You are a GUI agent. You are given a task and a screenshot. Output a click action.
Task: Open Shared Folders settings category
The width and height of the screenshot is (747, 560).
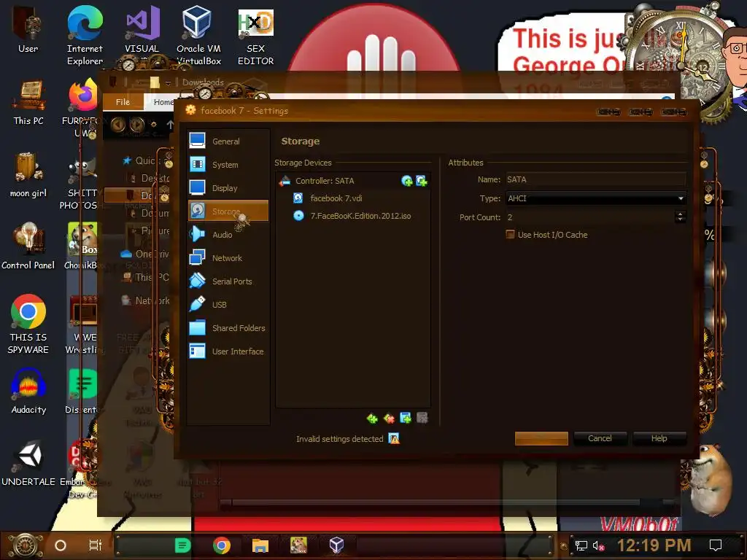click(228, 327)
